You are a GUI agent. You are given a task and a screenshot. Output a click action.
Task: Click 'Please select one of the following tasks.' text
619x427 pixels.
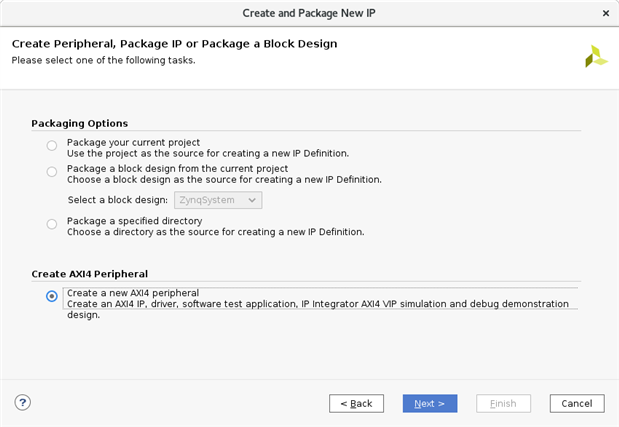(103, 60)
